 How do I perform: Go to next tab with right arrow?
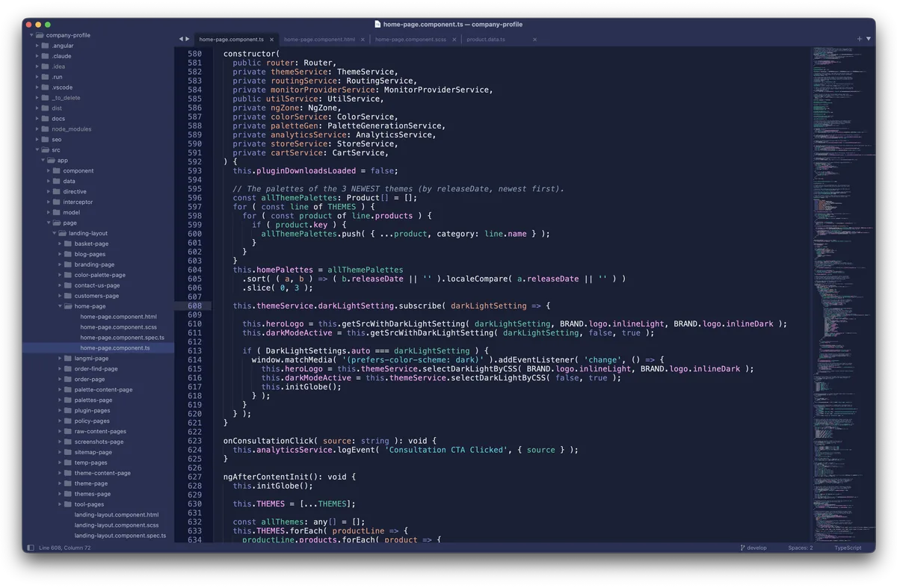tap(188, 39)
